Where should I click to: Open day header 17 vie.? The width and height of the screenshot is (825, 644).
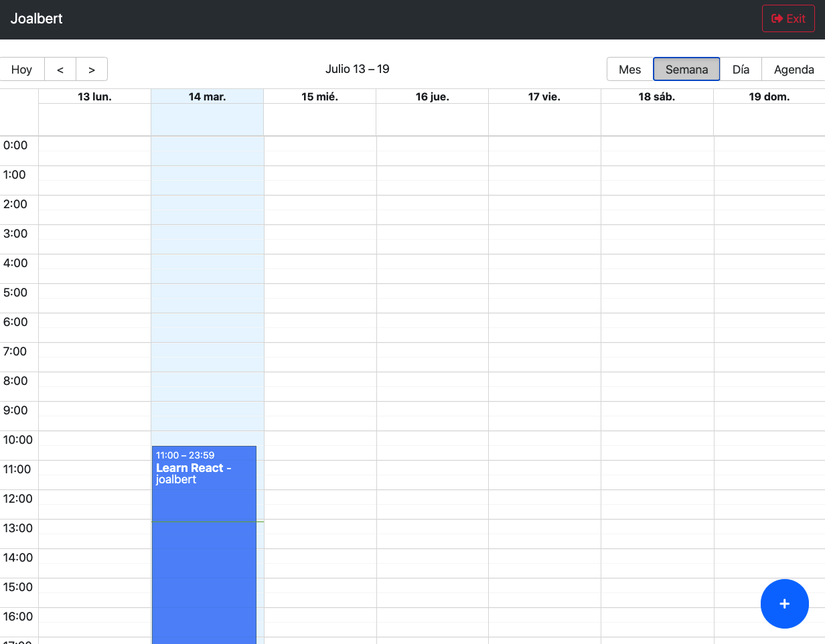[x=544, y=96]
